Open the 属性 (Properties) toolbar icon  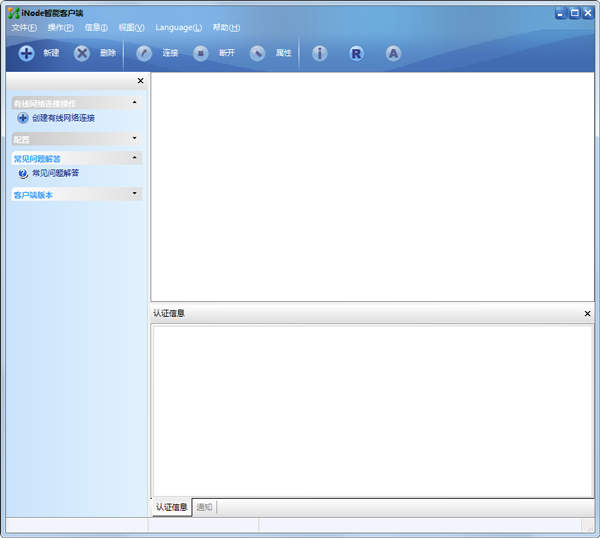point(257,53)
